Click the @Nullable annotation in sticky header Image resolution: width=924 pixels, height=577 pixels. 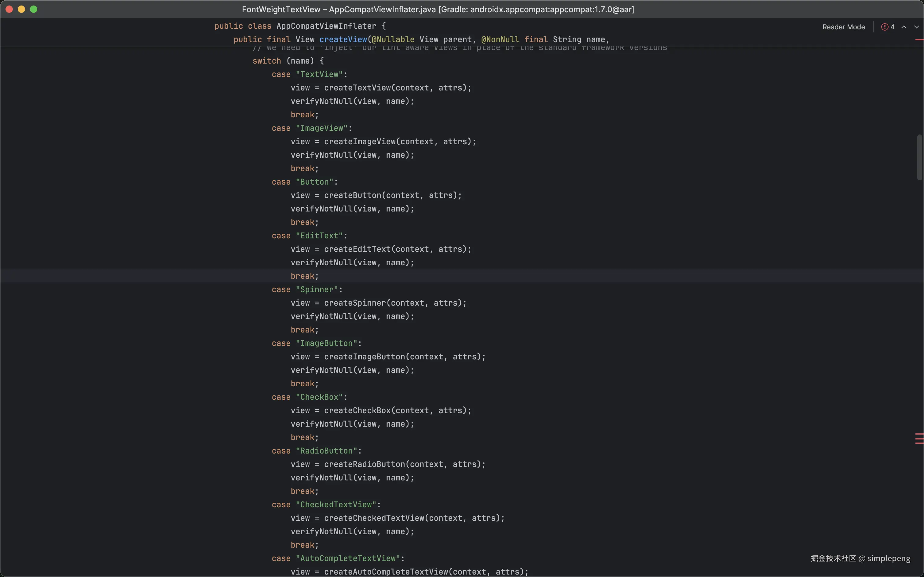[x=393, y=39]
